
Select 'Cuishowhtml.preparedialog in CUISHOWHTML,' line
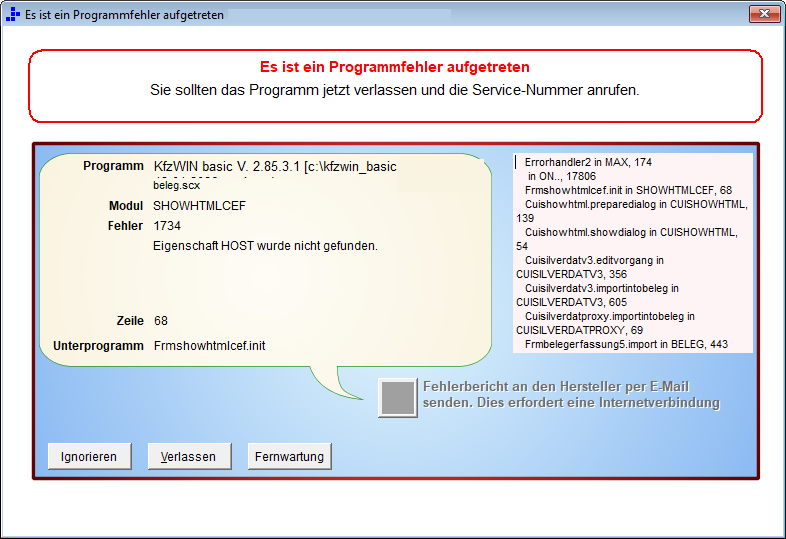[x=636, y=204]
